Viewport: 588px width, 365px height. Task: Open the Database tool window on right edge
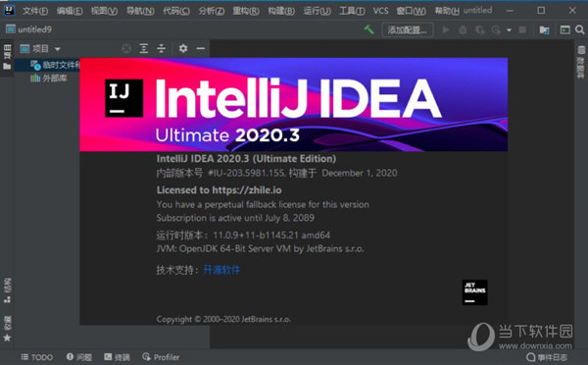(x=581, y=61)
